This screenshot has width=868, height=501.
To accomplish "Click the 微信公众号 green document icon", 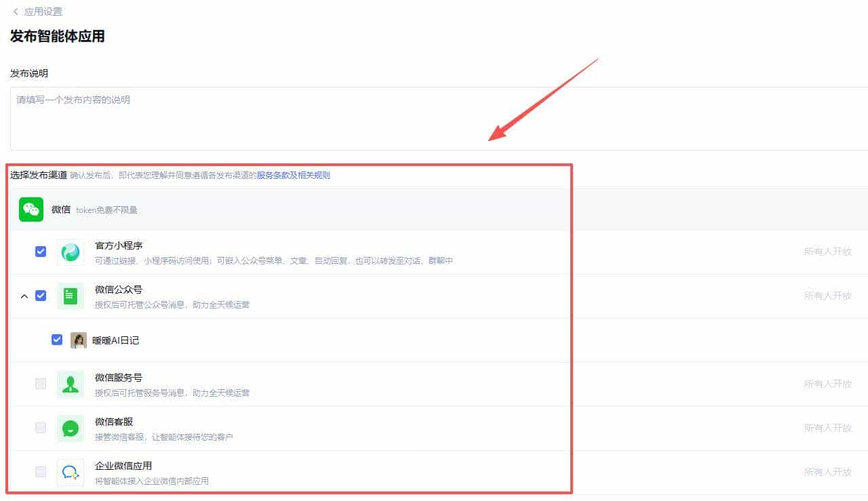I will coord(71,296).
